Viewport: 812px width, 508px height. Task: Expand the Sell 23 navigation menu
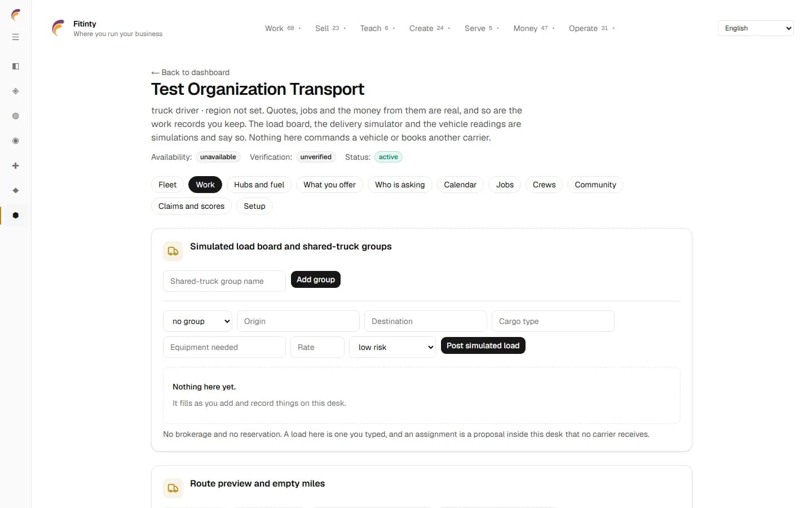point(330,28)
